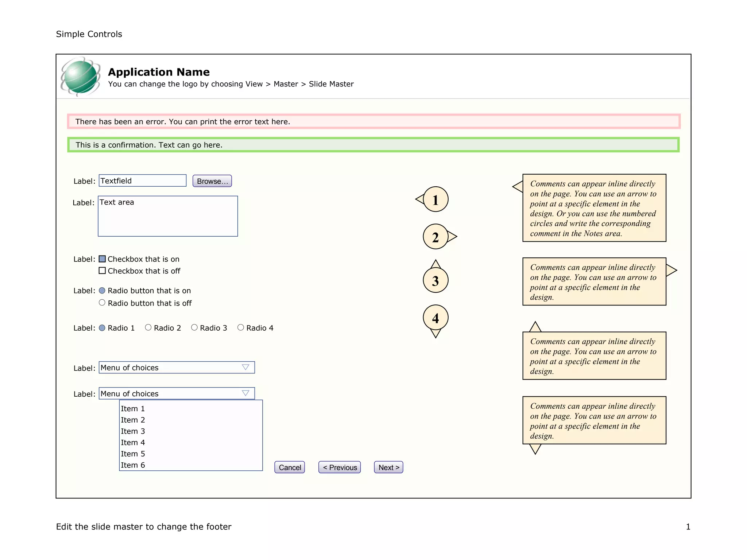This screenshot has width=747, height=560.
Task: Click numbered circle 3 marker
Action: pos(436,280)
